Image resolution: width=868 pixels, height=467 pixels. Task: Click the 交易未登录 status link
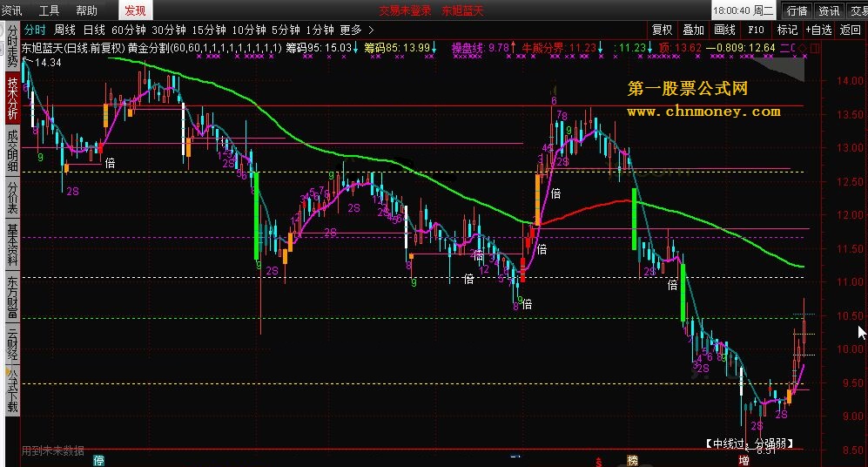(405, 10)
